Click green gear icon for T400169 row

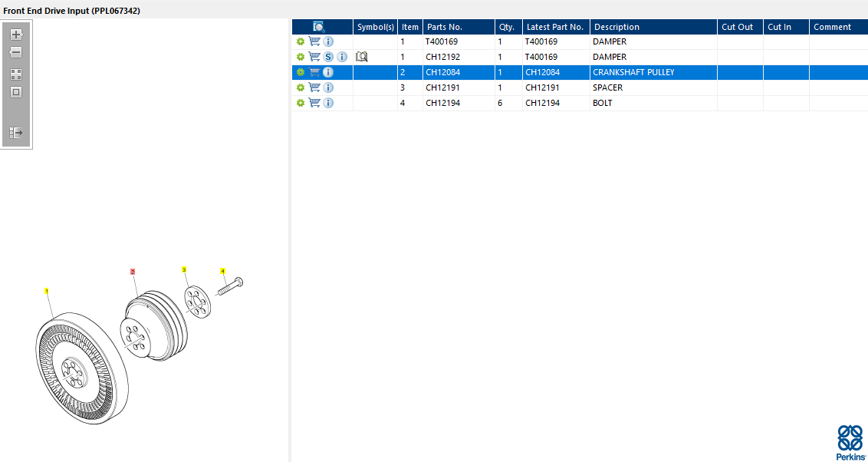click(x=301, y=41)
